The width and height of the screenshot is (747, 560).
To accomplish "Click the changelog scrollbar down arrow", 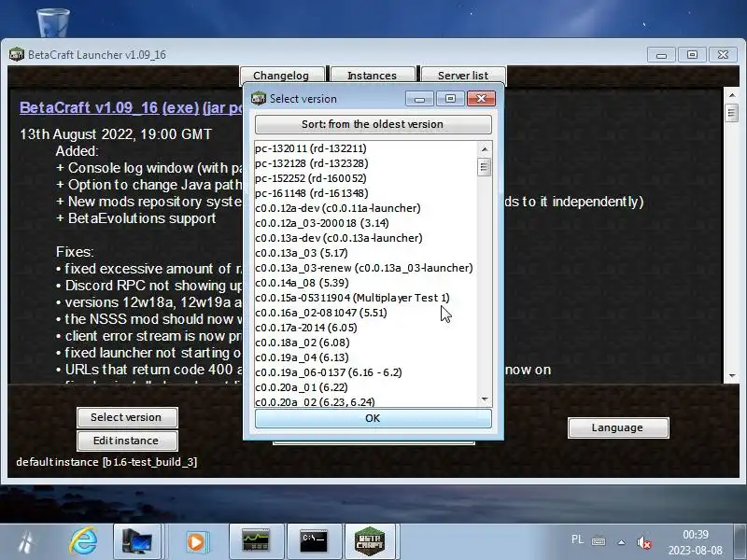I will [732, 376].
